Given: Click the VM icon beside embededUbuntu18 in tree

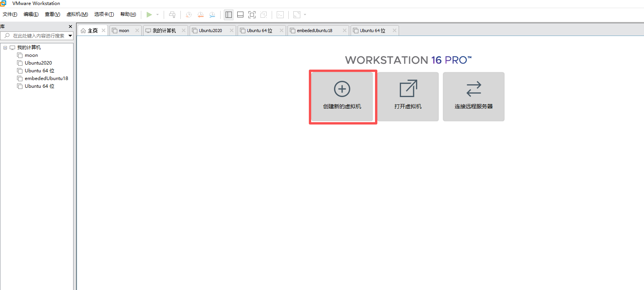Looking at the screenshot, I should tap(20, 78).
